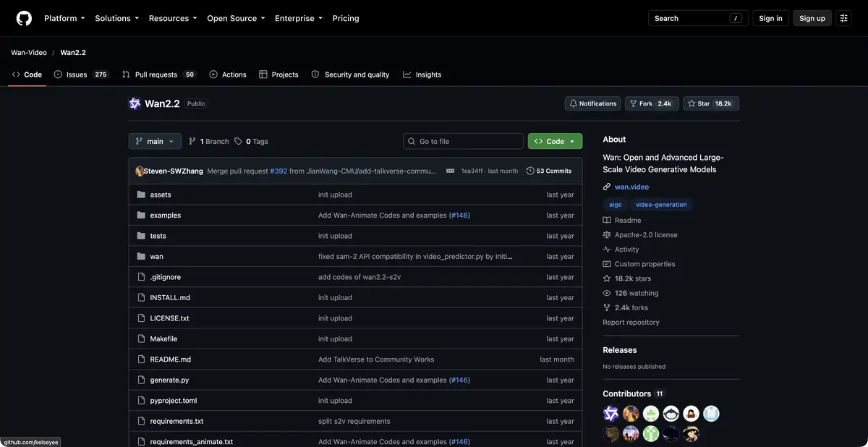
Task: Open the Actions tab
Action: tap(228, 74)
